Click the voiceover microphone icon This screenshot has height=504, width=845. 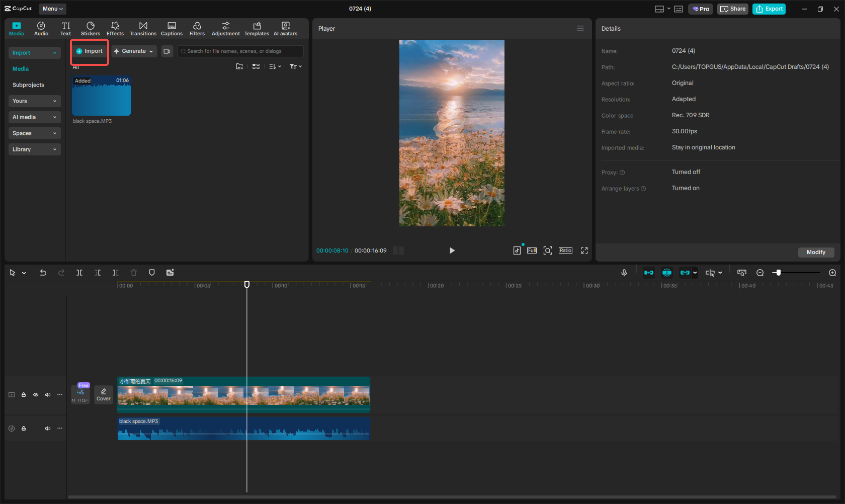coord(624,272)
